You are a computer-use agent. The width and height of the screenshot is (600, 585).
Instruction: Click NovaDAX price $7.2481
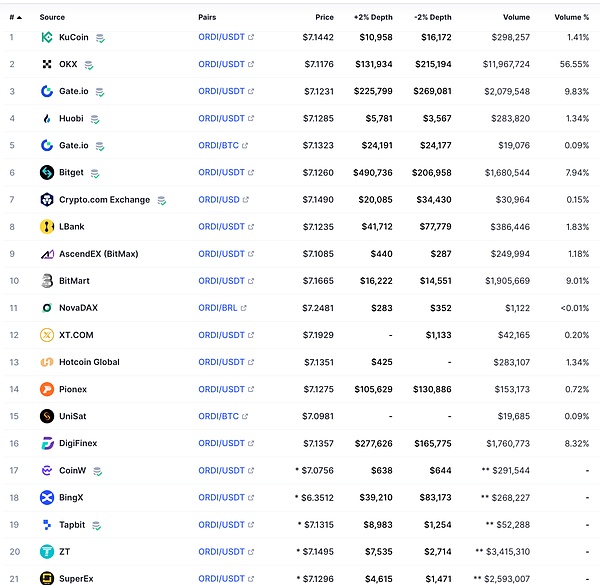(318, 308)
